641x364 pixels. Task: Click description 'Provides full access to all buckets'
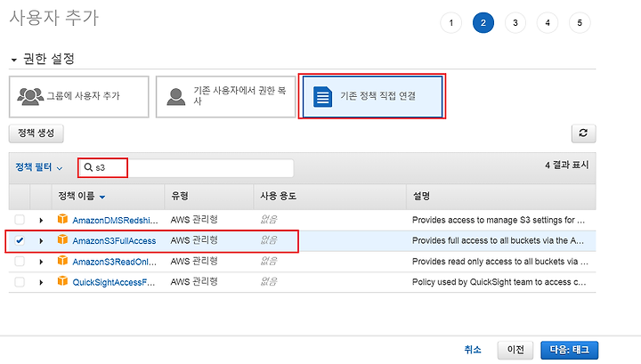click(498, 240)
